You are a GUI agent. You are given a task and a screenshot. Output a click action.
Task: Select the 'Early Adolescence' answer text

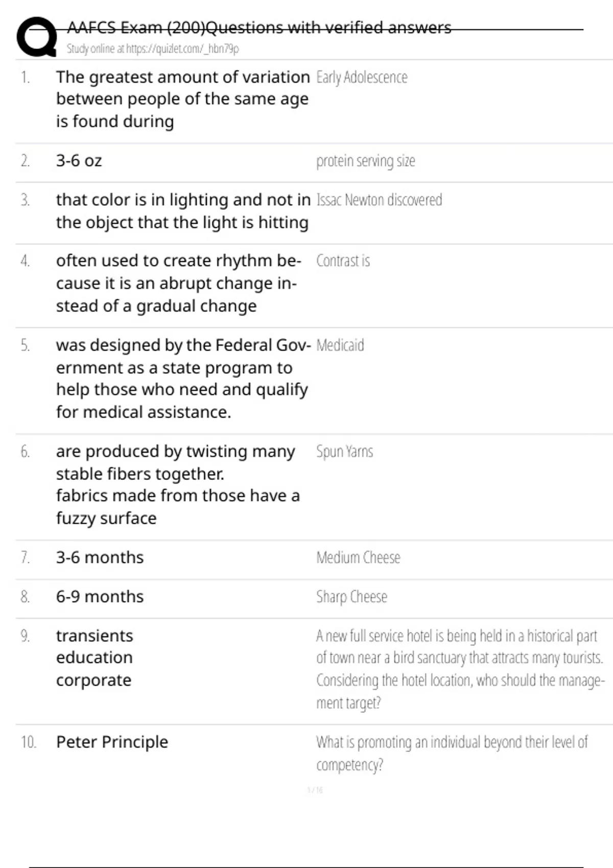point(362,78)
